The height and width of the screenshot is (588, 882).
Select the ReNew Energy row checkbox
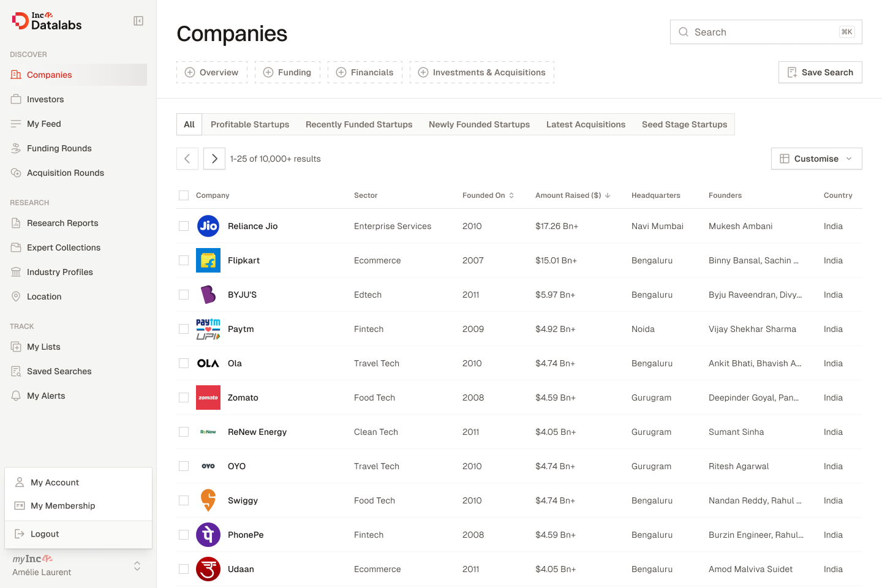pos(184,432)
